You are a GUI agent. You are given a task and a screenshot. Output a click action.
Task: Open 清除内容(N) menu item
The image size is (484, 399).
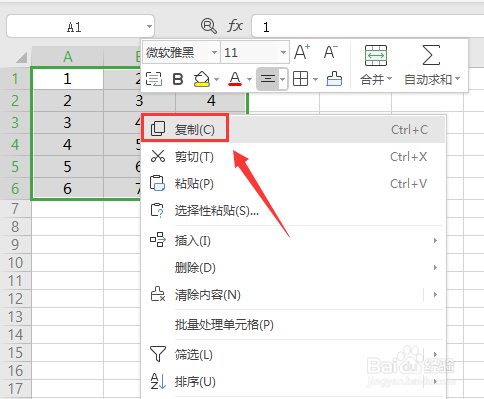tap(293, 294)
